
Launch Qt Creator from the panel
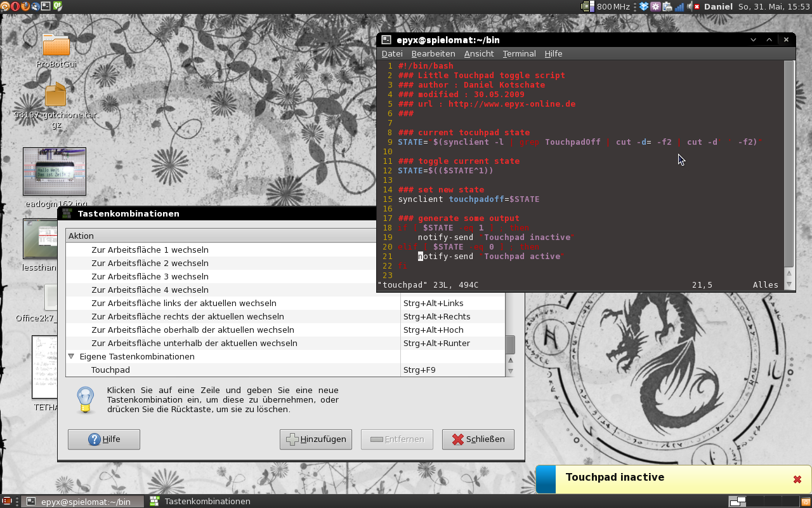tap(58, 6)
